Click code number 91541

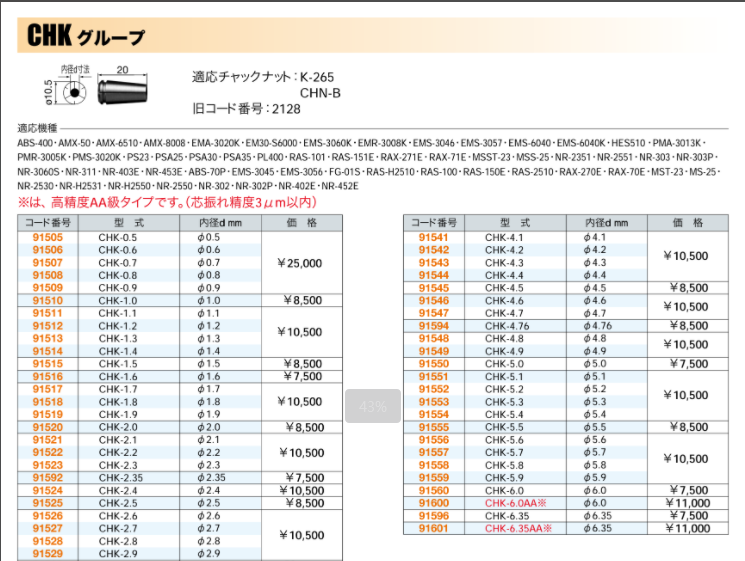[x=433, y=238]
